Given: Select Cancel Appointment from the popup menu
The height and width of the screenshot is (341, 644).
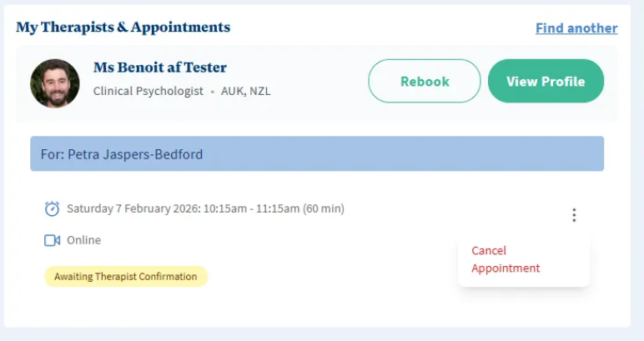Looking at the screenshot, I should tap(506, 259).
